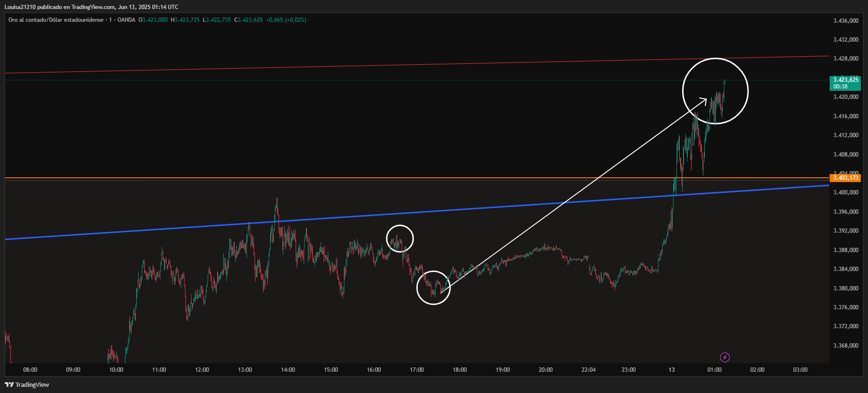868x393 pixels.
Task: Click the high value H3.423,725
Action: [185, 20]
